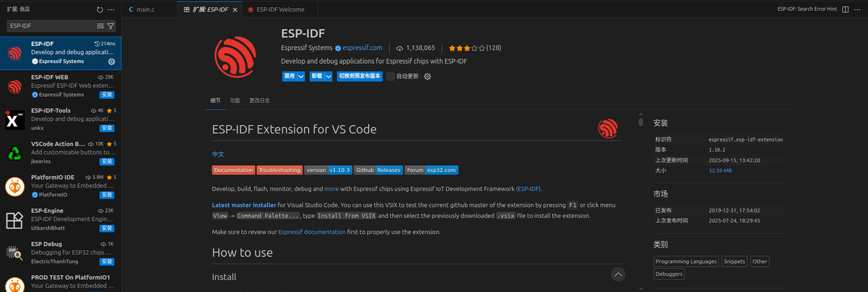Install the ESP-IDF-Tools extension

coord(107,128)
